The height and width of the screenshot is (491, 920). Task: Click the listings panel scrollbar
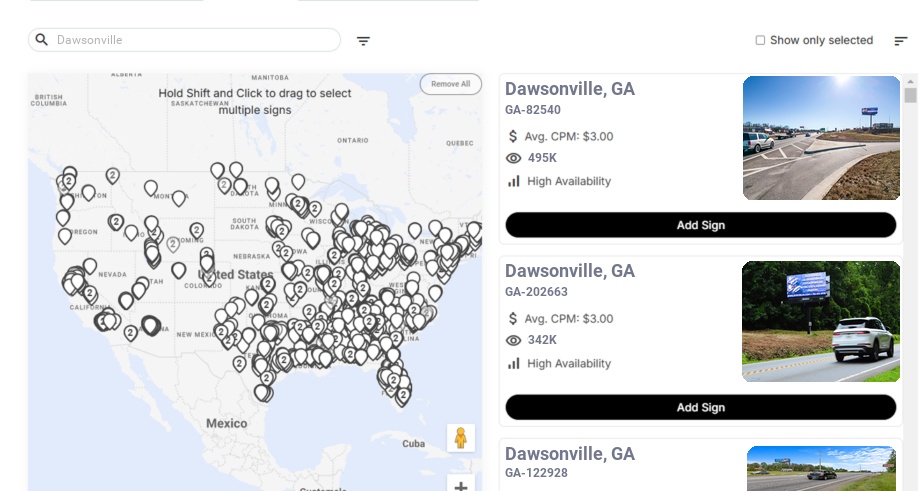(910, 95)
